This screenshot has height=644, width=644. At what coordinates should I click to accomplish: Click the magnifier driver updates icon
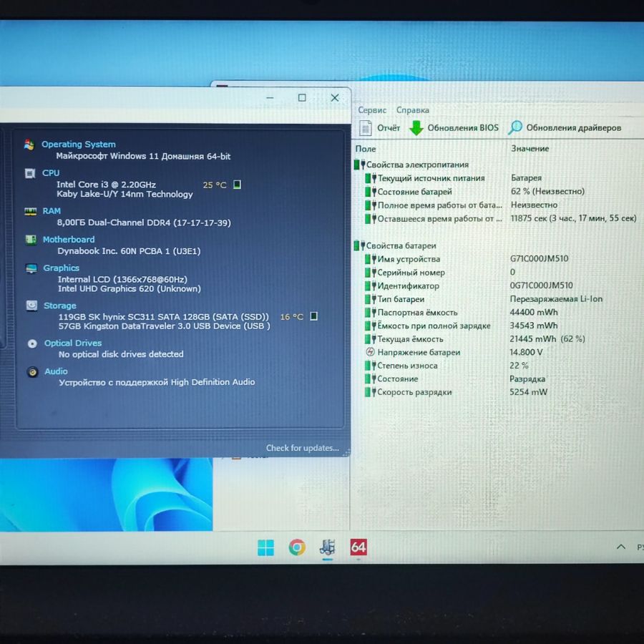[x=514, y=128]
